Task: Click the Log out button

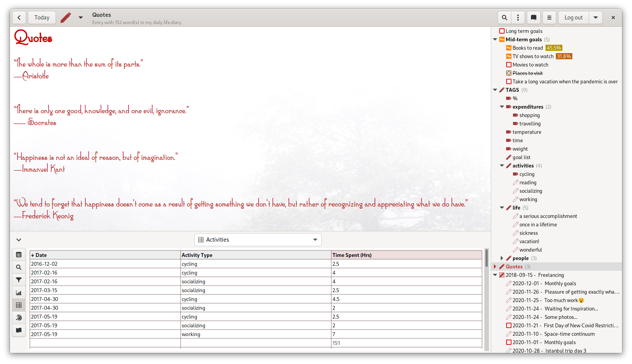Action: click(573, 18)
